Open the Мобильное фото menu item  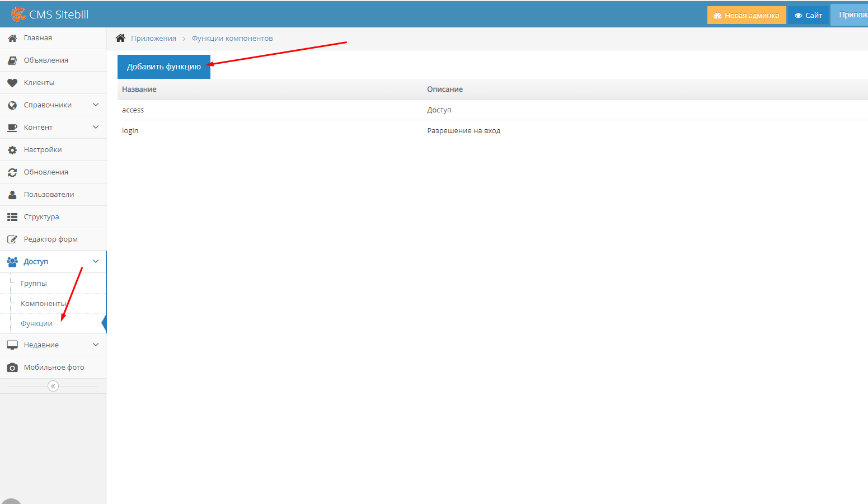(x=53, y=368)
